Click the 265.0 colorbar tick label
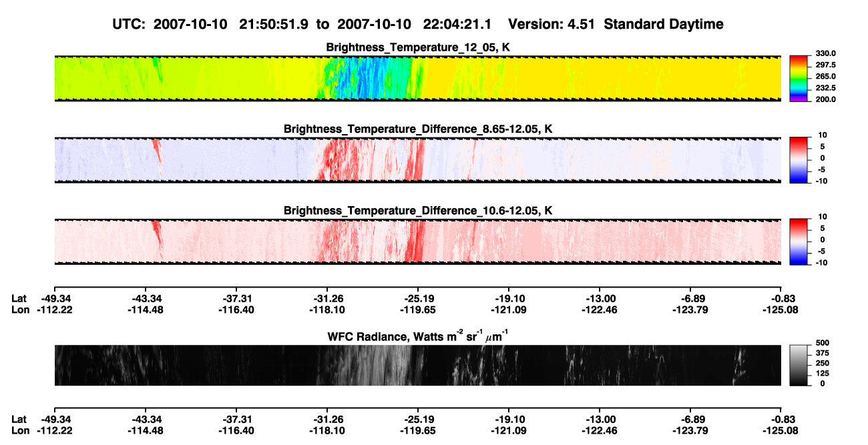 (x=825, y=77)
